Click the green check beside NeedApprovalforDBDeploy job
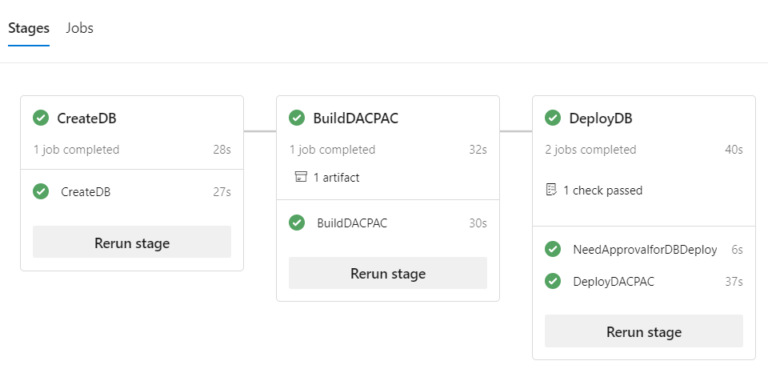 click(x=552, y=249)
